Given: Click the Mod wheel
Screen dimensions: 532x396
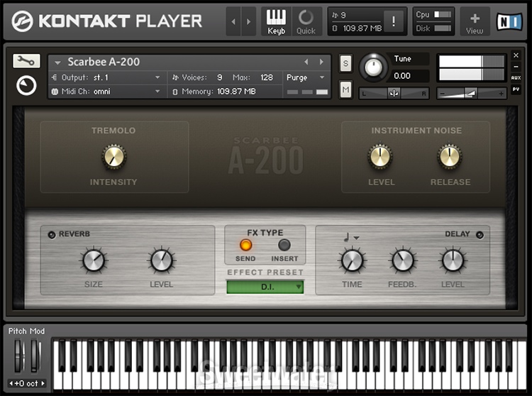Looking at the screenshot, I should pos(35,356).
